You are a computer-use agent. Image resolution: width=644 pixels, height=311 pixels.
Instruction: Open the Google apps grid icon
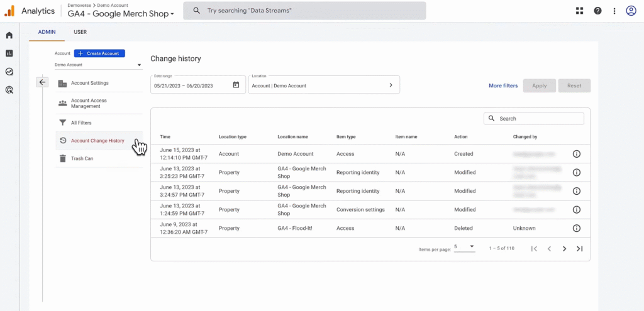[x=579, y=11]
